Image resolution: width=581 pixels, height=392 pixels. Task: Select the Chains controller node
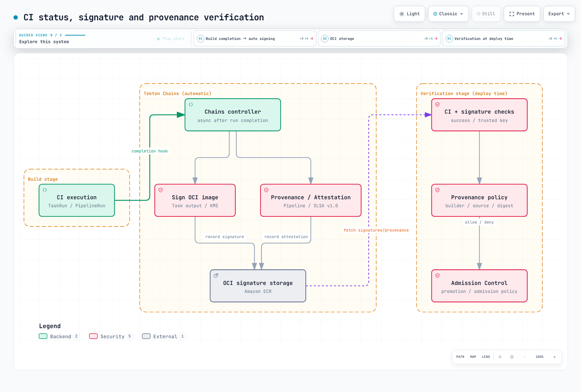click(233, 115)
